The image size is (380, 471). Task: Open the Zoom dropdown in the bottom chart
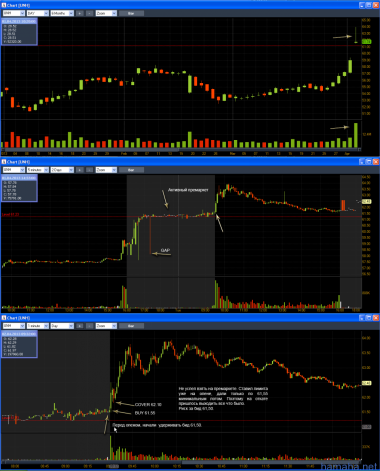pos(106,326)
